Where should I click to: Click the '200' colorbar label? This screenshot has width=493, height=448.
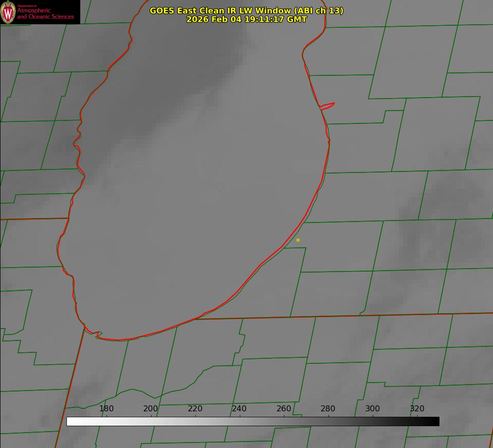click(151, 408)
